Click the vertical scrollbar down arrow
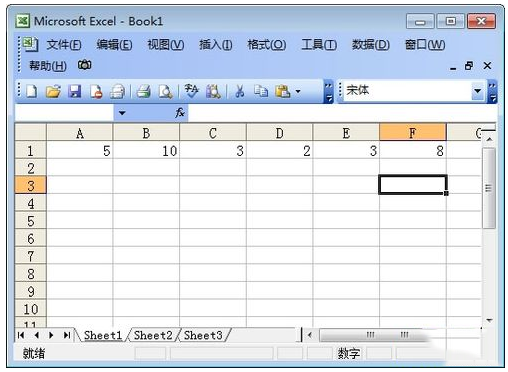508x372 pixels. click(x=489, y=320)
